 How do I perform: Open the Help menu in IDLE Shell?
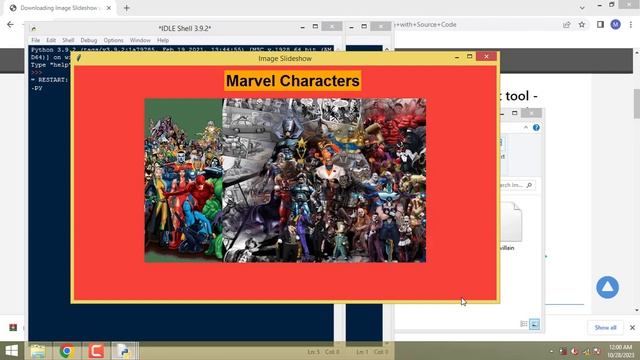(163, 40)
